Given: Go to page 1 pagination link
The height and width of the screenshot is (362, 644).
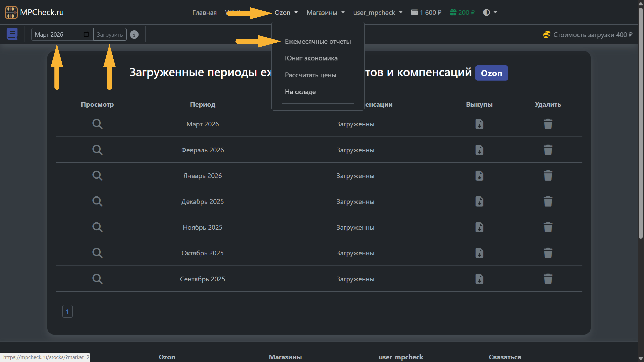Looking at the screenshot, I should (67, 311).
